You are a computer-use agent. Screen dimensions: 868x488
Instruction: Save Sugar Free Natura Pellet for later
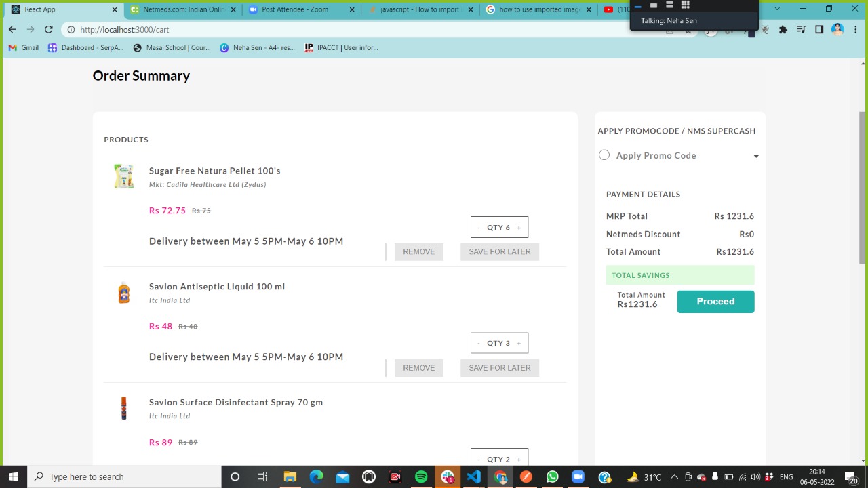[x=499, y=251]
